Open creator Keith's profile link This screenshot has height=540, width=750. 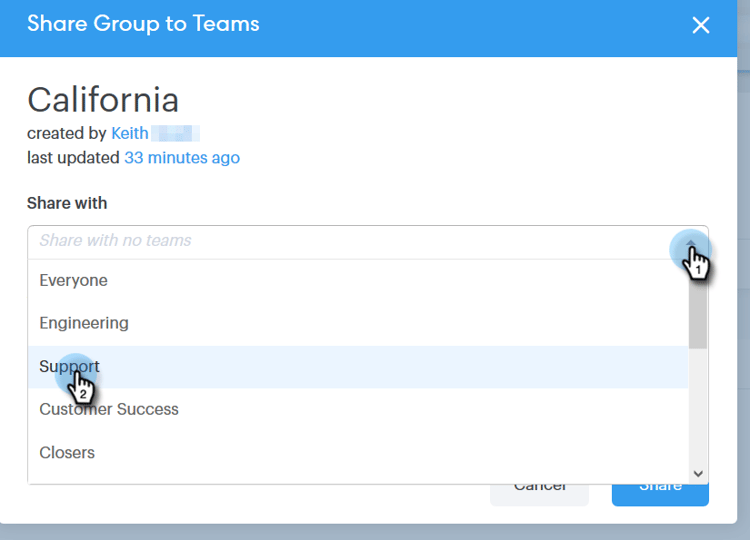coord(130,133)
